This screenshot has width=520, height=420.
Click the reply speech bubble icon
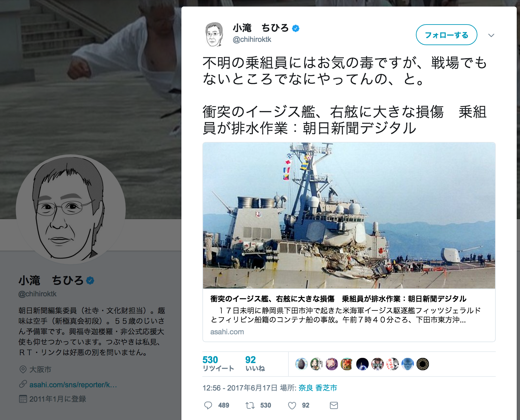[x=208, y=405]
